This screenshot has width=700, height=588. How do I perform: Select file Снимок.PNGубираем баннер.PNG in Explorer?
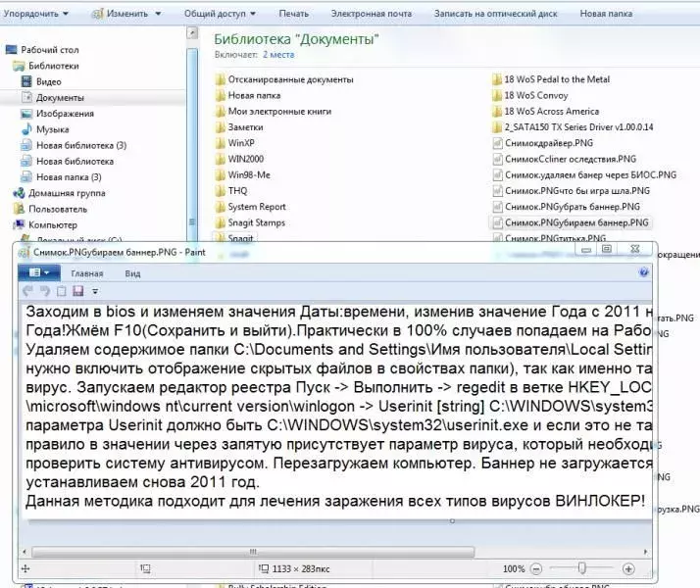click(570, 222)
